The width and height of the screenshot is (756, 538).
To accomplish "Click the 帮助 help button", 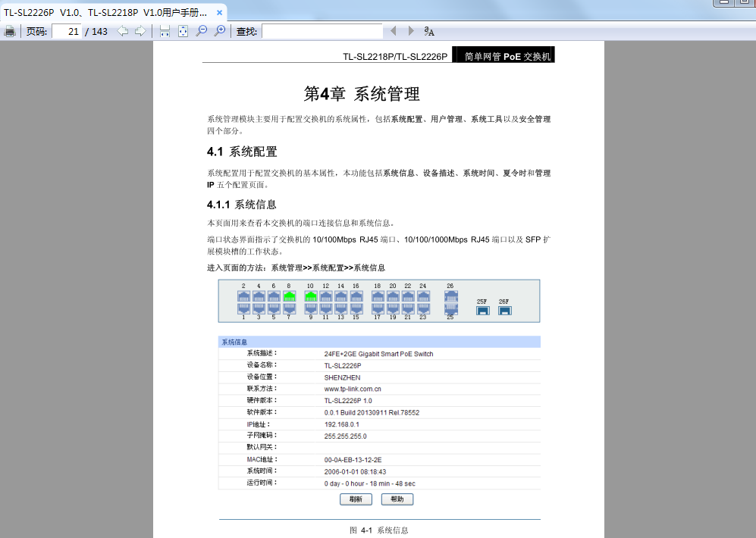I will [397, 499].
